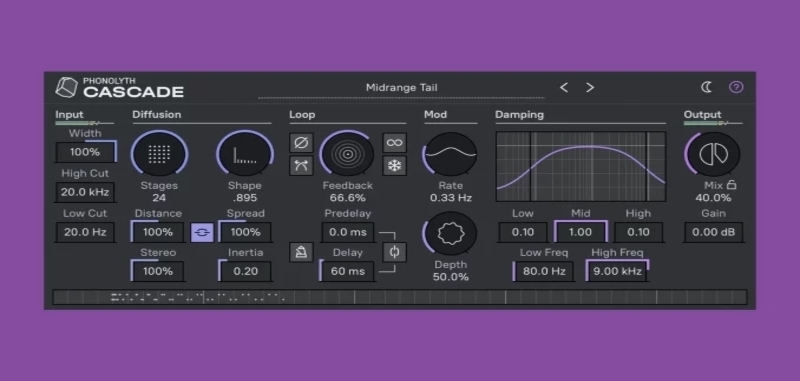Go to the next preset with right chevron
This screenshot has width=800, height=381.
(x=590, y=87)
